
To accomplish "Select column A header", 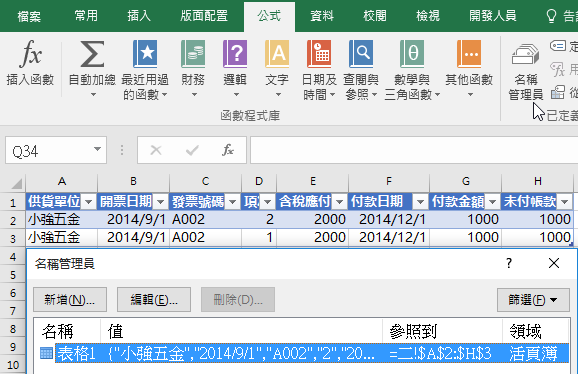I will [62, 182].
